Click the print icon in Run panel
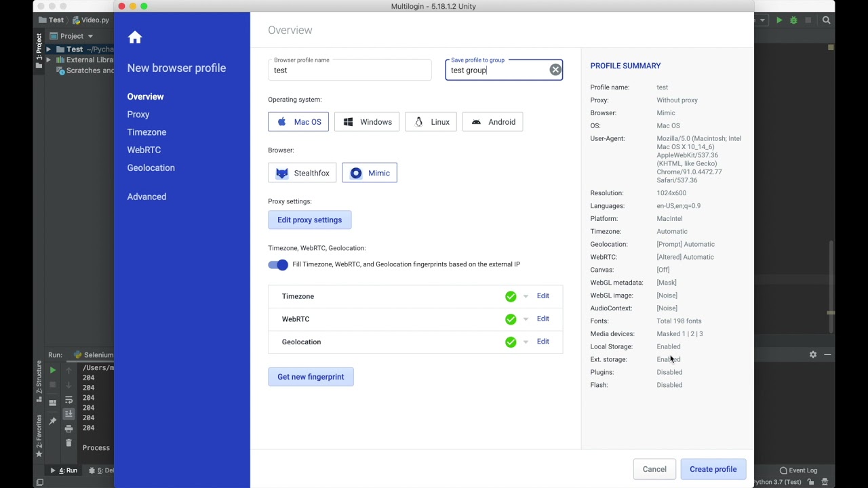The image size is (868, 488). tap(68, 428)
